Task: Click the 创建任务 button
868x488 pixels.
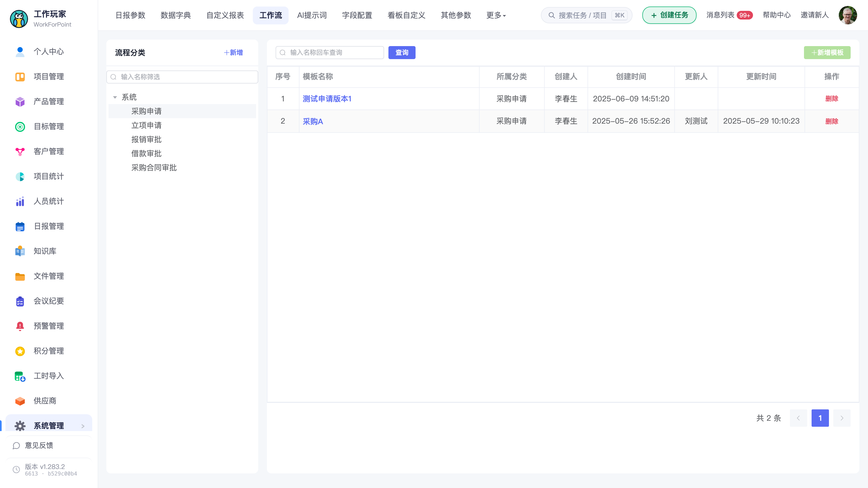Action: 669,15
